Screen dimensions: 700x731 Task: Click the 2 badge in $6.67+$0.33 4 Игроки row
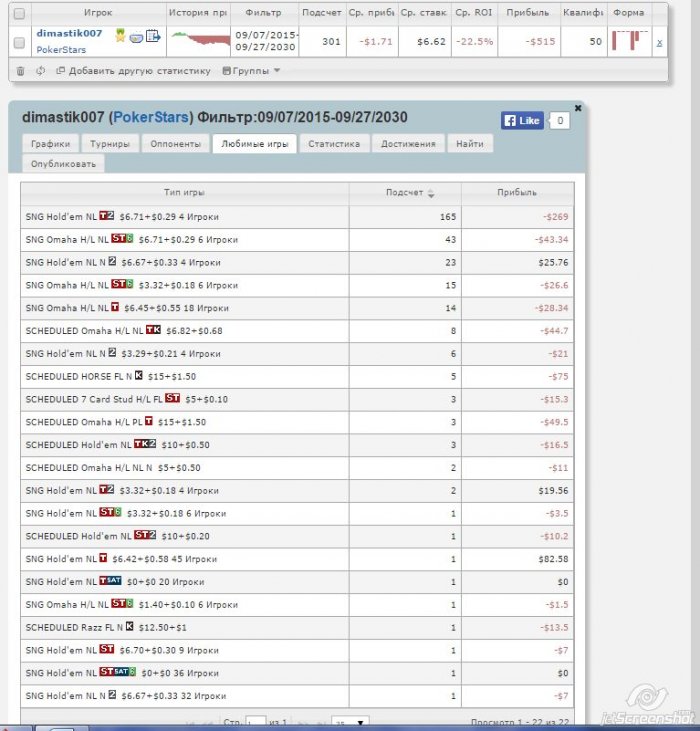click(x=112, y=261)
